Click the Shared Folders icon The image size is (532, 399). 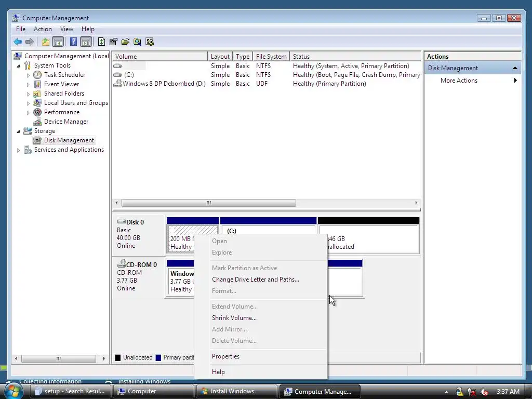[x=37, y=94]
